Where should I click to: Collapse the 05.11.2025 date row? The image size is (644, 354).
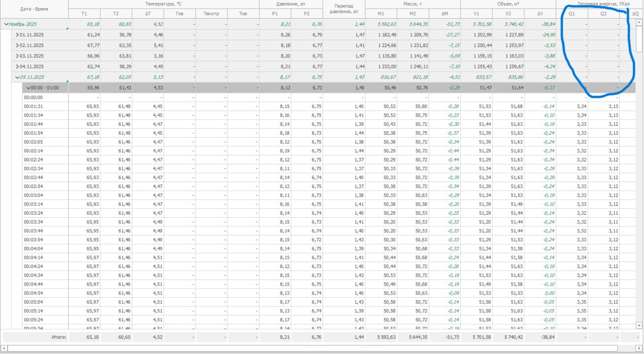coord(17,77)
